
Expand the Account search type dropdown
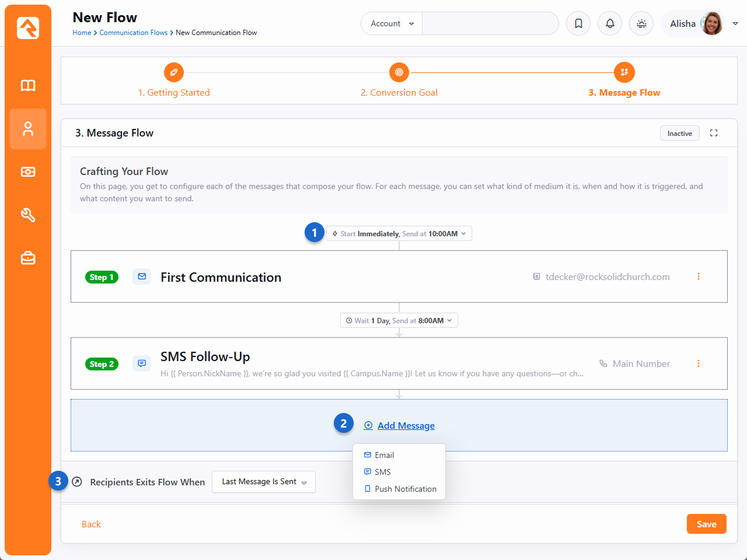pyautogui.click(x=392, y=23)
